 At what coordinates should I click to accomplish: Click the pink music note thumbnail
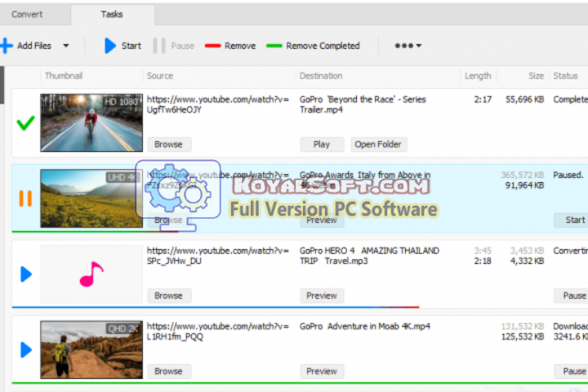point(91,274)
